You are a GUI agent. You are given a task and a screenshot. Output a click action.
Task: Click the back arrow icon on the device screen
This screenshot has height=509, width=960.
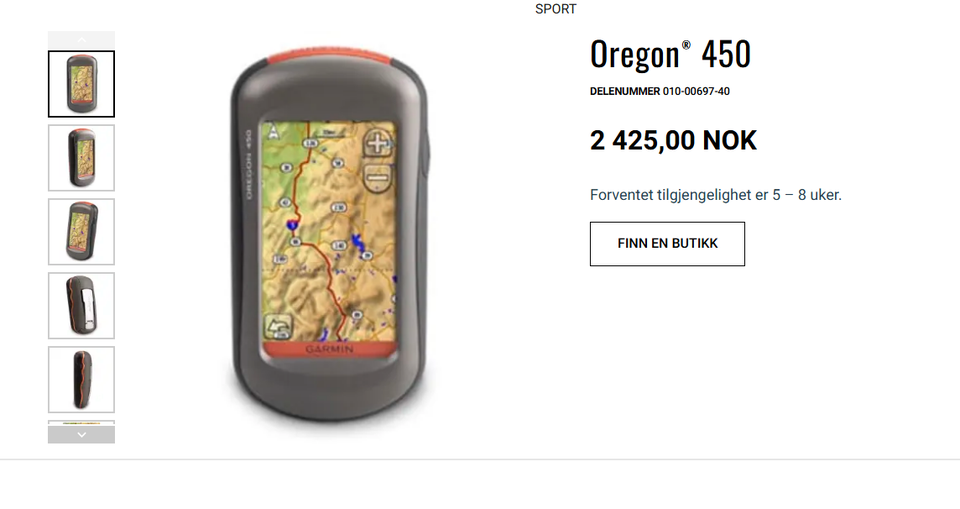[279, 328]
